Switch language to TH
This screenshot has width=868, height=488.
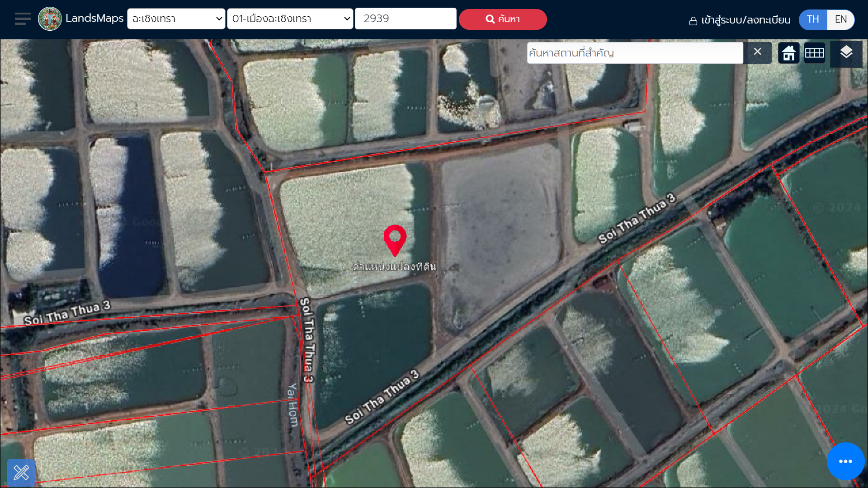point(813,19)
